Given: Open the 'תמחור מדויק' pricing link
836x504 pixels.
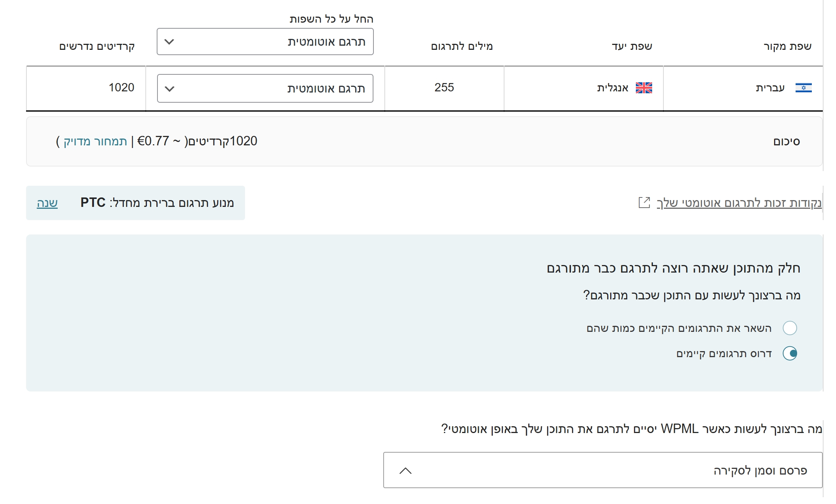Looking at the screenshot, I should (x=95, y=142).
